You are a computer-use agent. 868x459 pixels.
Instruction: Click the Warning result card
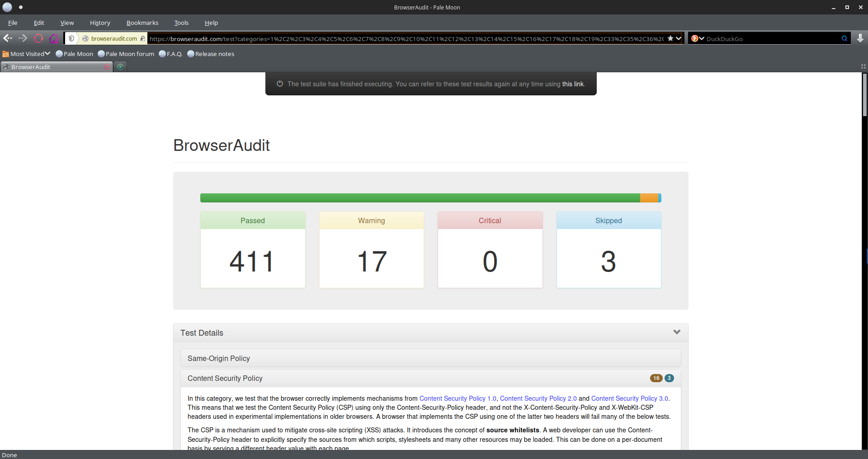[x=372, y=250]
